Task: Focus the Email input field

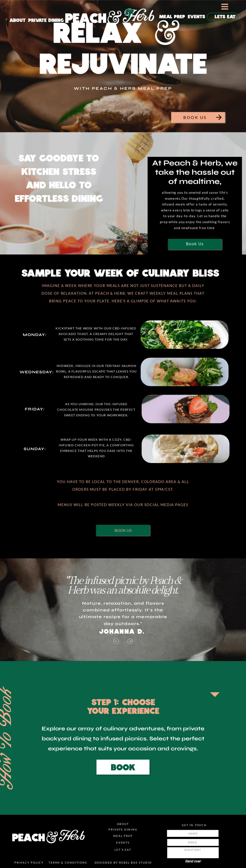Action: 193,842
